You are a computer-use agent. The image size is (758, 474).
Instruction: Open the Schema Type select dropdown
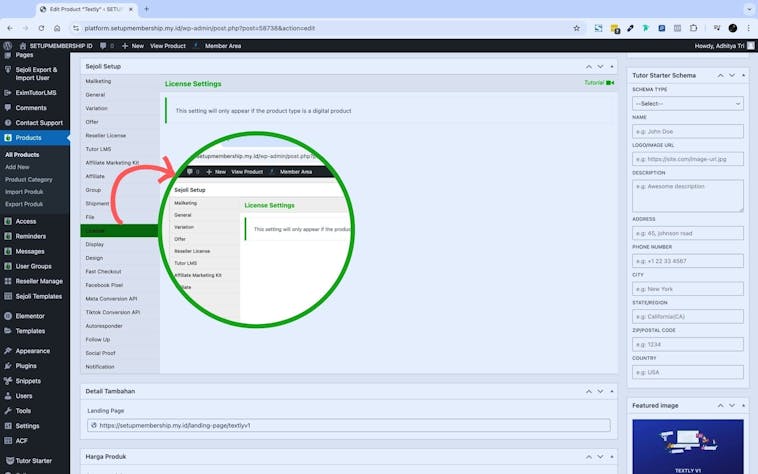[x=687, y=103]
